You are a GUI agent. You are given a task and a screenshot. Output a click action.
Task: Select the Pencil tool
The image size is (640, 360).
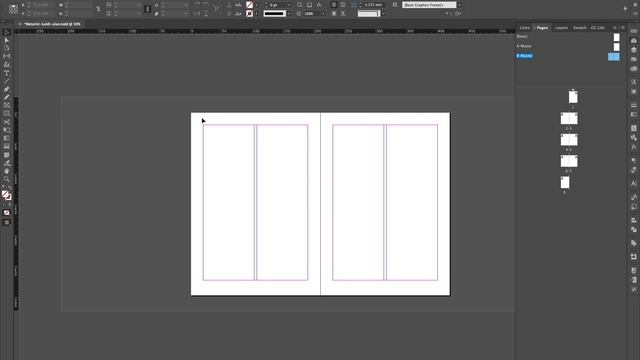pyautogui.click(x=7, y=98)
